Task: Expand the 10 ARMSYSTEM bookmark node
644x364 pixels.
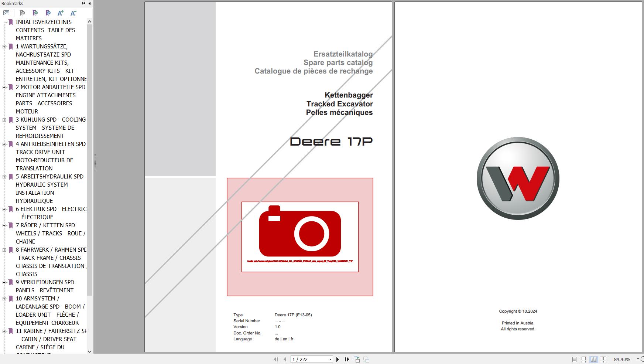Action: click(4, 299)
